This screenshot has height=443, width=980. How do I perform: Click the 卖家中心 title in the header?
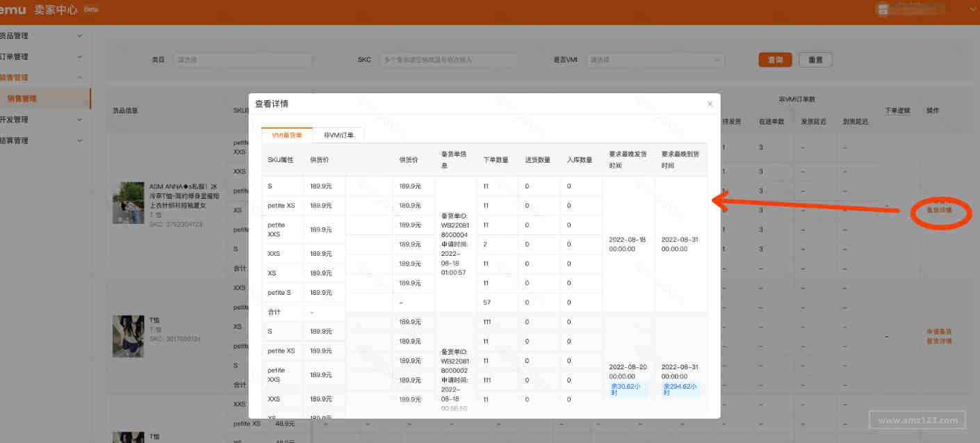[x=56, y=10]
